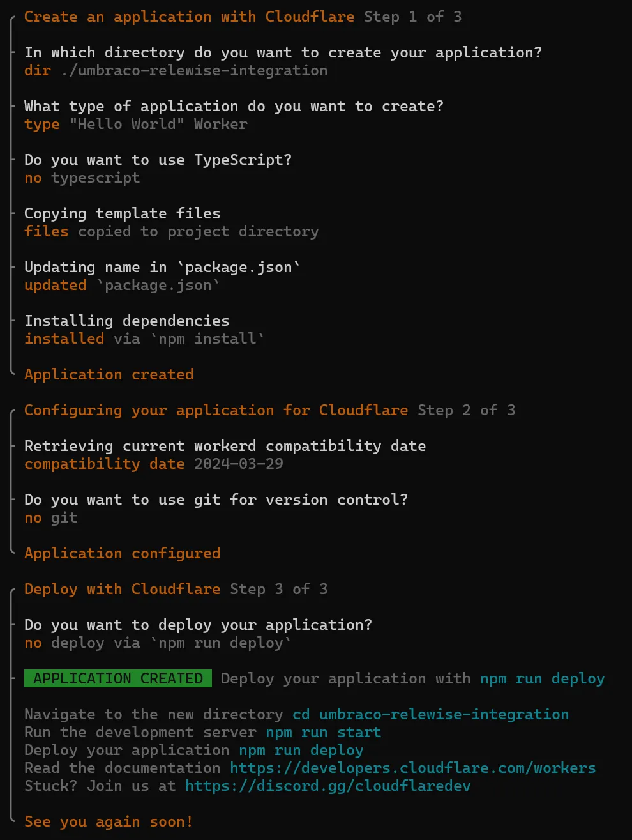
Task: Click "npm run deploy" beside the green badge
Action: point(542,678)
